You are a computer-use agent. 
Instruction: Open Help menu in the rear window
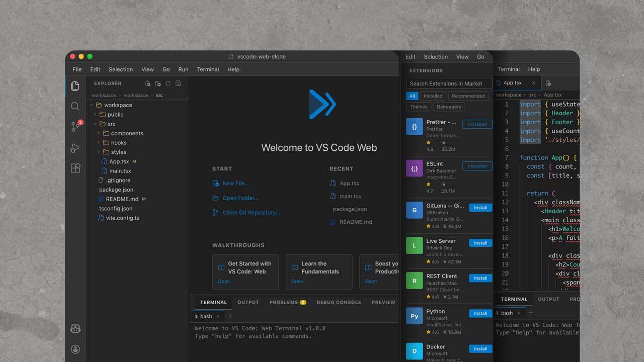coord(534,69)
